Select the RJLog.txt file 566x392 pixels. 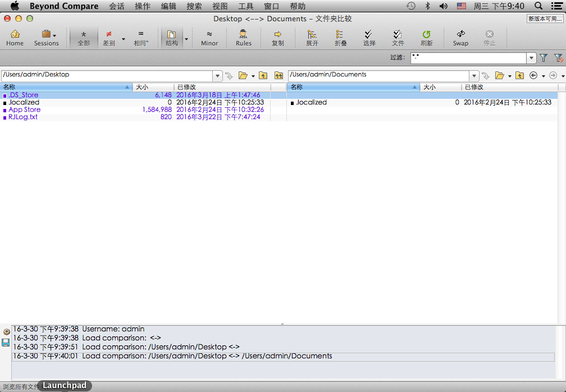[x=135, y=117]
